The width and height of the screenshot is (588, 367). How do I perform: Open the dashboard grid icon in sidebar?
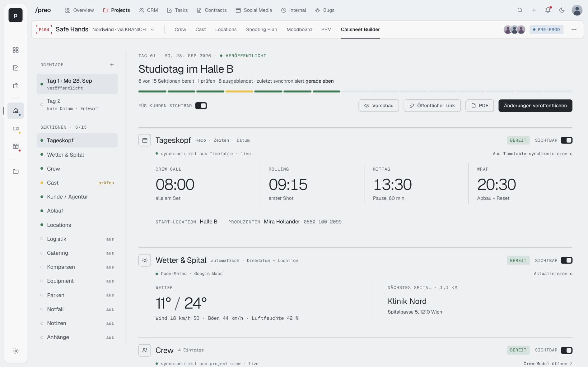pyautogui.click(x=16, y=50)
